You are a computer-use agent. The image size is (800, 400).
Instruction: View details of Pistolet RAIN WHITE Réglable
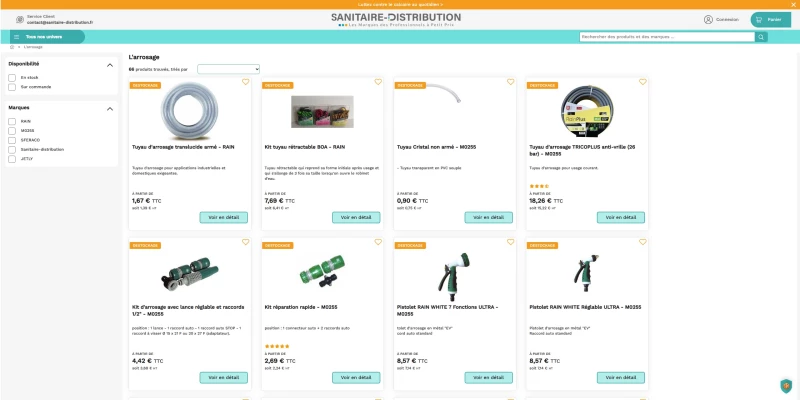coord(621,378)
